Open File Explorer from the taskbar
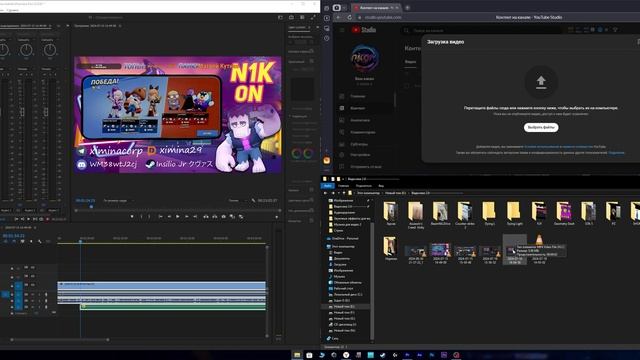The image size is (640, 360). 297,355
